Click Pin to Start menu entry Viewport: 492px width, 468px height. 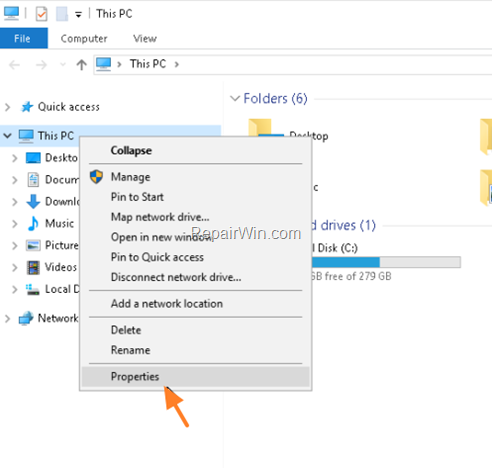pos(195,197)
